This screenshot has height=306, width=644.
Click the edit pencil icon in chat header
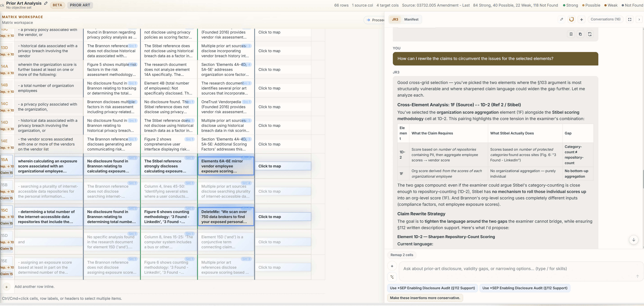[x=561, y=19]
